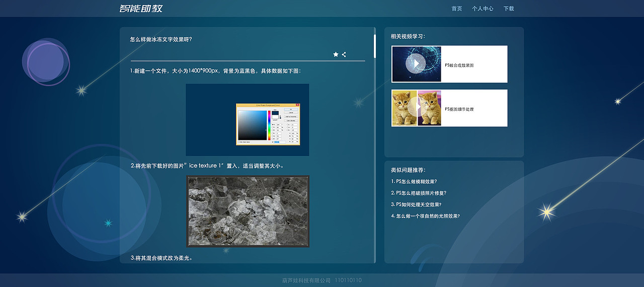Screen dimensions: 644x287
Task: Click the 智能助教 logo
Action: 141,9
